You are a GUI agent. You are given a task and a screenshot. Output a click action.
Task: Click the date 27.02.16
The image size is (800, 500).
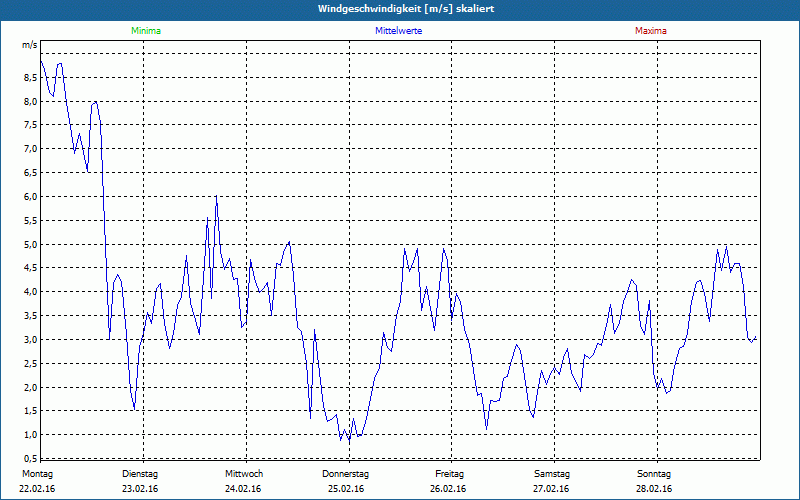[551, 489]
